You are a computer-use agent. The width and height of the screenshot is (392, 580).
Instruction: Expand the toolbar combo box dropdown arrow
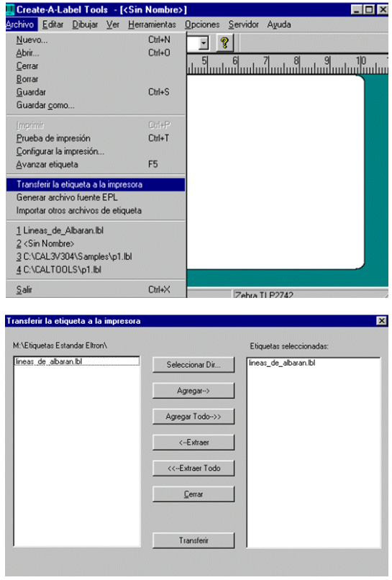coord(204,43)
